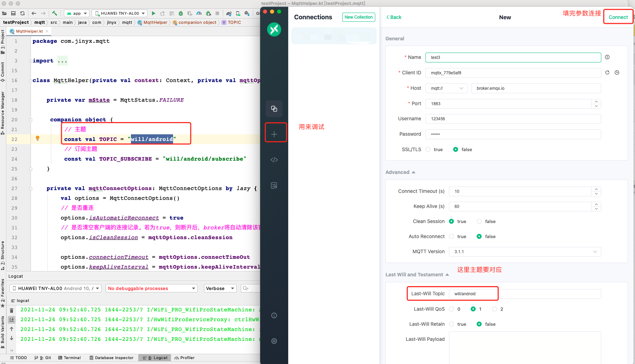Click Attach Debugger to Android Process icon
This screenshot has width=635, height=364.
(x=208, y=13)
